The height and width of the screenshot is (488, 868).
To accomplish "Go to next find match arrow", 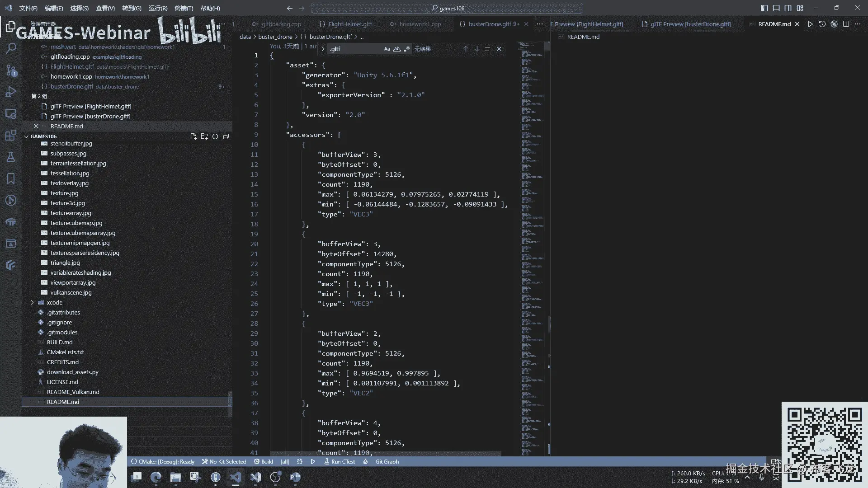I will pyautogui.click(x=477, y=49).
